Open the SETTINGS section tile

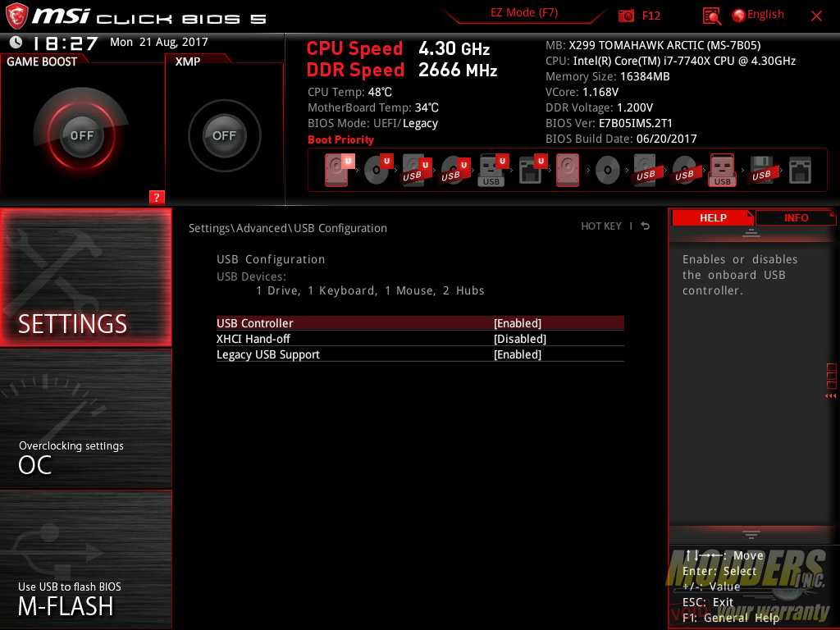(x=85, y=277)
